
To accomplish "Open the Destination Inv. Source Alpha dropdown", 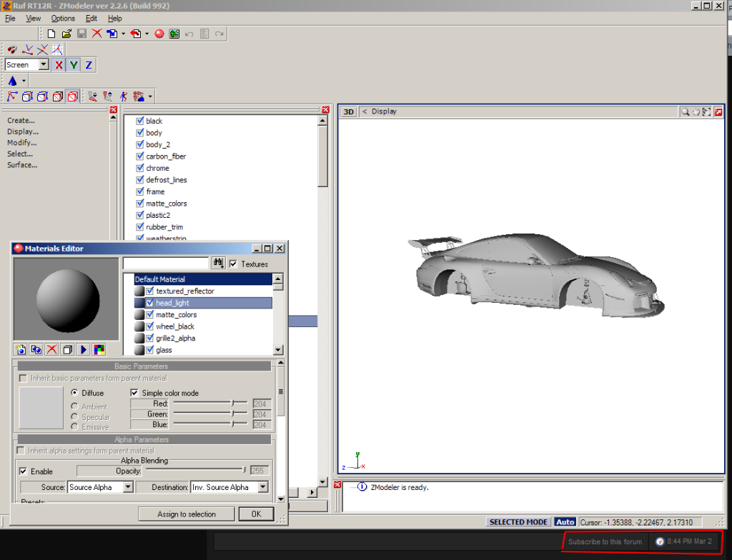I will tap(262, 487).
